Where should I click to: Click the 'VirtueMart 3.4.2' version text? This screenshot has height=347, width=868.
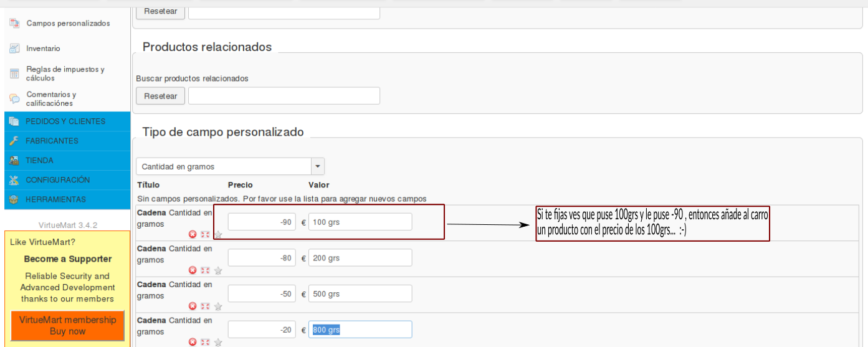tap(68, 225)
